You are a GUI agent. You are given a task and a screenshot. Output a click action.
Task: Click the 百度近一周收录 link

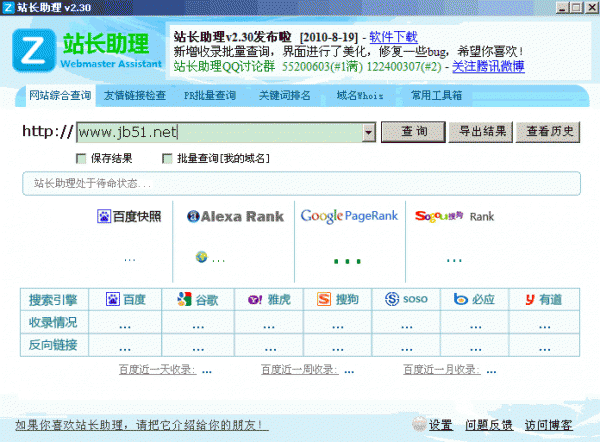pyautogui.click(x=300, y=370)
